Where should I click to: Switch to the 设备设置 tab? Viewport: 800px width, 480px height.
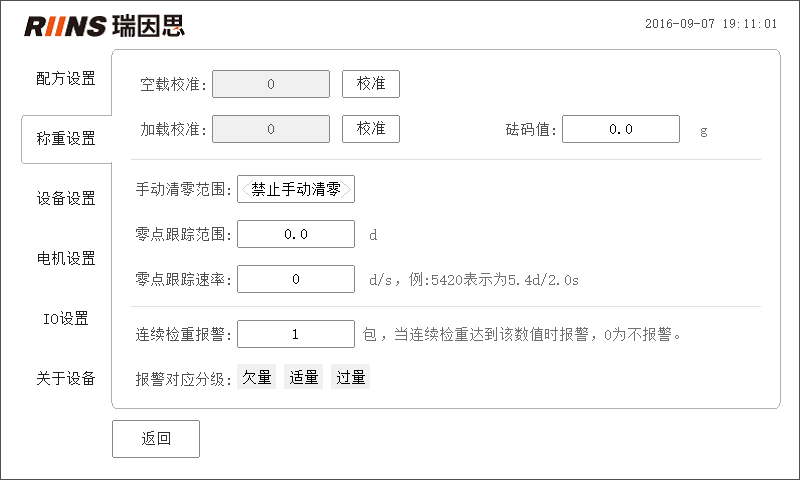point(66,198)
